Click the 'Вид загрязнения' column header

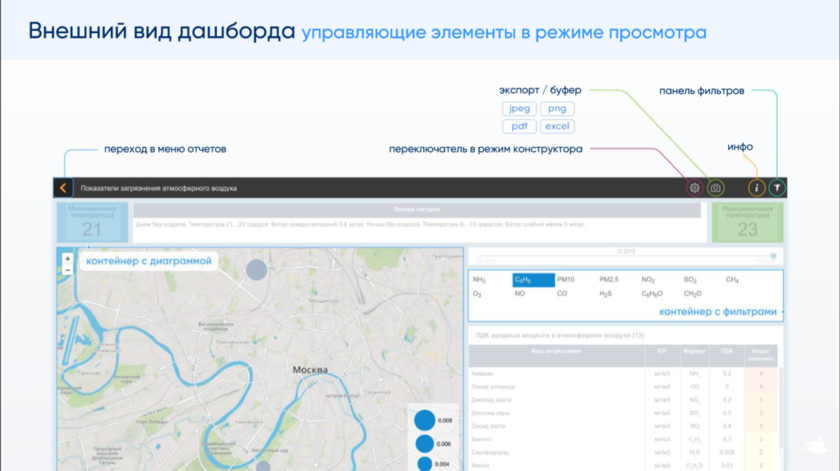tap(556, 355)
